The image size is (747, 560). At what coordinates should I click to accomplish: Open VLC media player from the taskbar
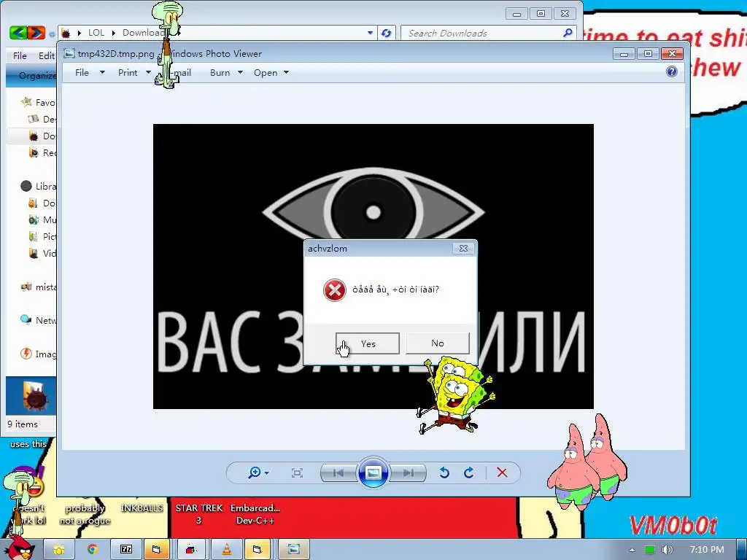point(226,550)
